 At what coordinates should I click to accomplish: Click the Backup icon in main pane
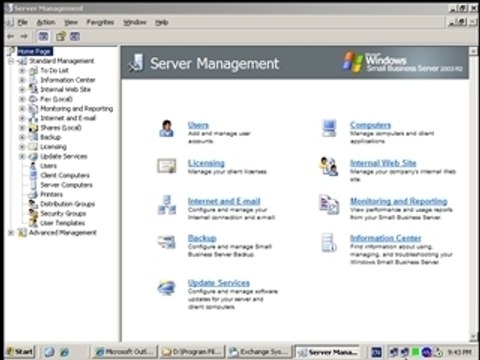point(167,242)
